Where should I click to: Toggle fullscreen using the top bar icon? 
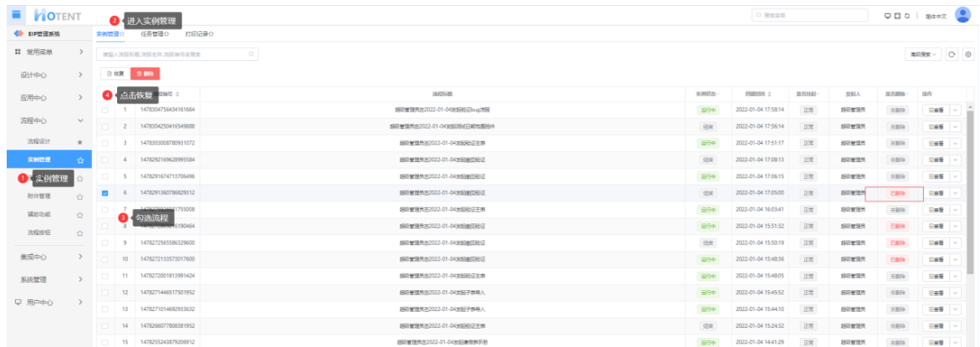tap(897, 16)
